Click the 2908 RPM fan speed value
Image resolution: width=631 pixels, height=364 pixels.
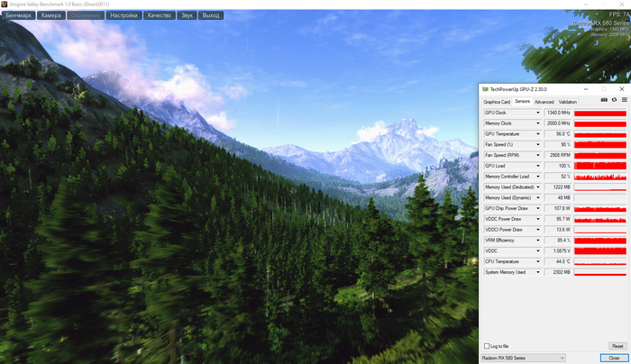point(558,155)
